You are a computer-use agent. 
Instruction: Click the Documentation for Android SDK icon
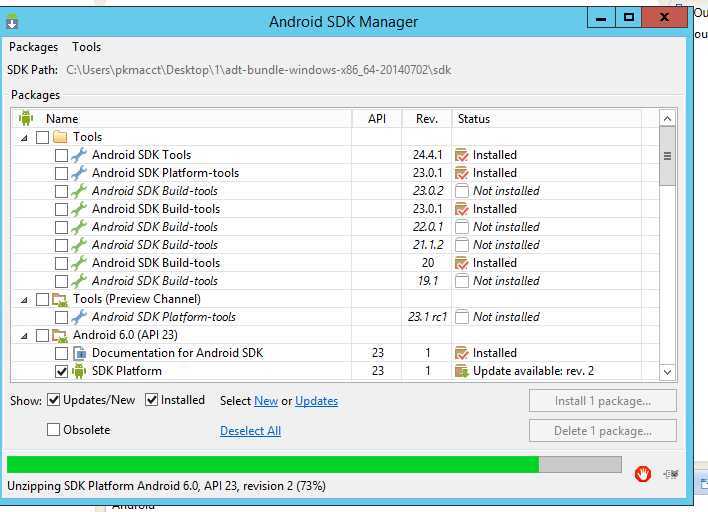pos(79,353)
